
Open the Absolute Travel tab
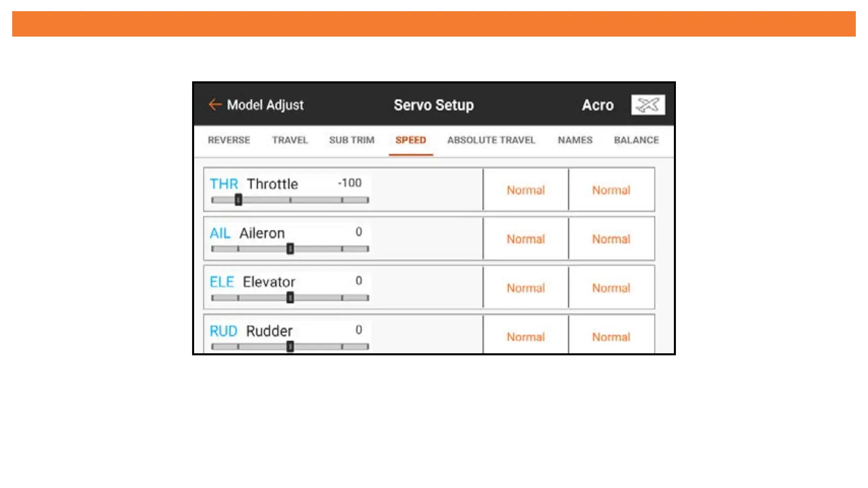pos(491,140)
